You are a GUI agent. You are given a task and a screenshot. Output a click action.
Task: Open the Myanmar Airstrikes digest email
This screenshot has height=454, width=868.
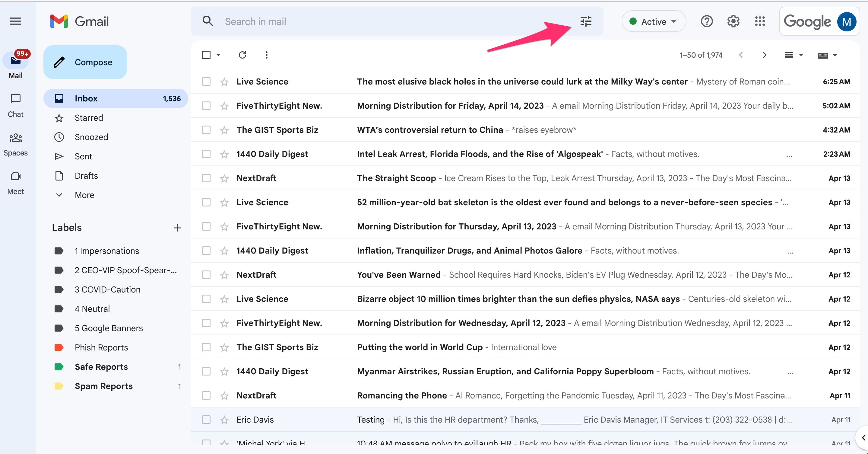(x=525, y=371)
